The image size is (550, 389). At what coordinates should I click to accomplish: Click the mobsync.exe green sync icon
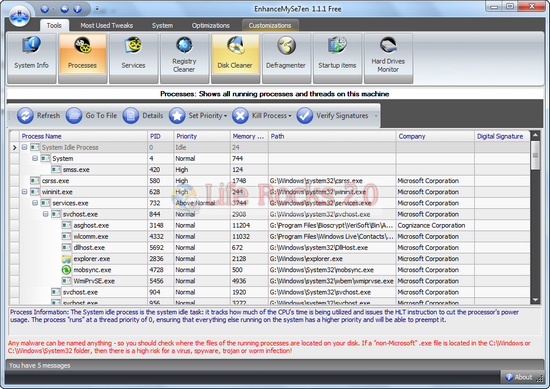click(x=66, y=270)
